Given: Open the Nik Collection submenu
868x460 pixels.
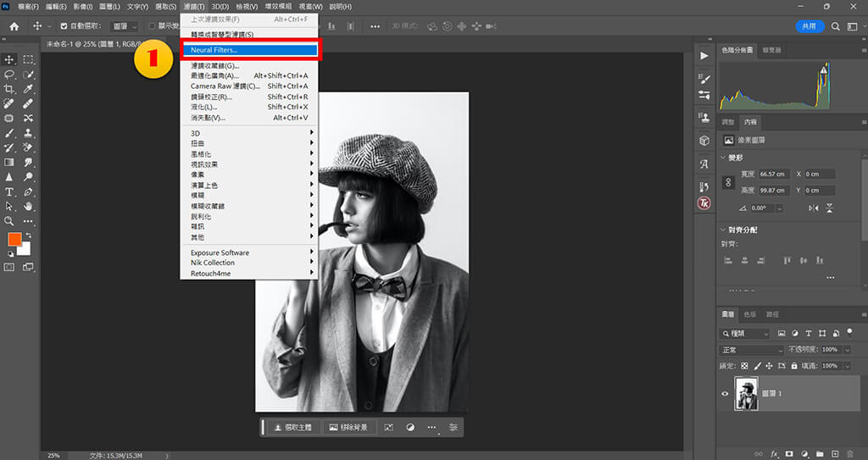Looking at the screenshot, I should [x=250, y=263].
